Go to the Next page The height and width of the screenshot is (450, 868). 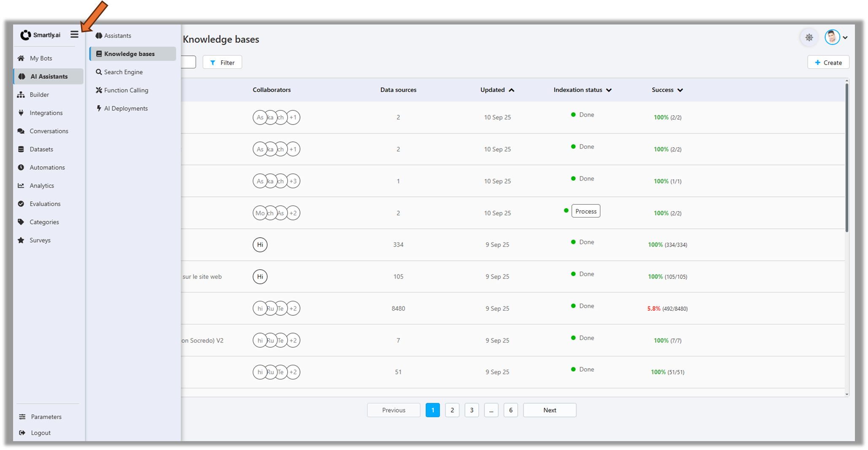(x=549, y=410)
